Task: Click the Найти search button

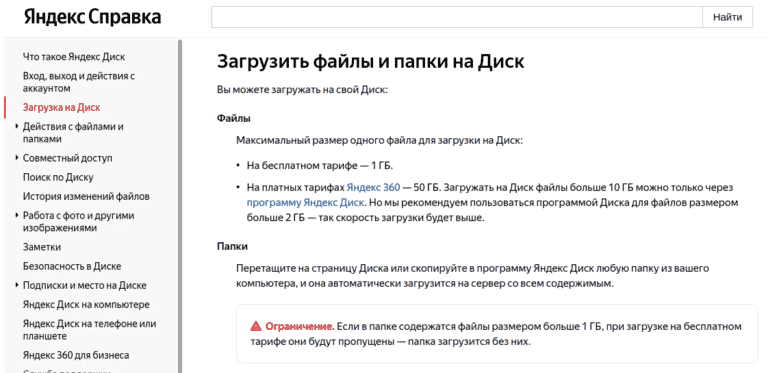Action: (x=727, y=18)
